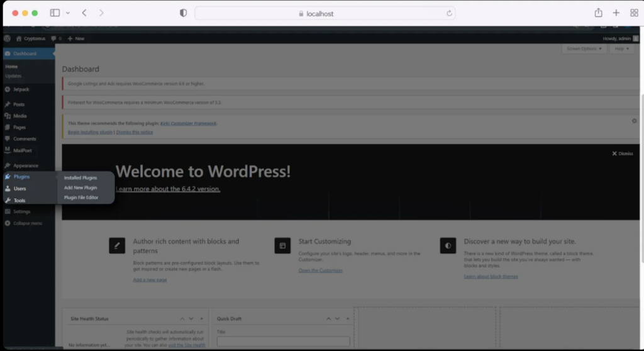Viewport: 644px width, 351px height.
Task: Click Learn more about the 6.4.2 version link
Action: (x=168, y=189)
